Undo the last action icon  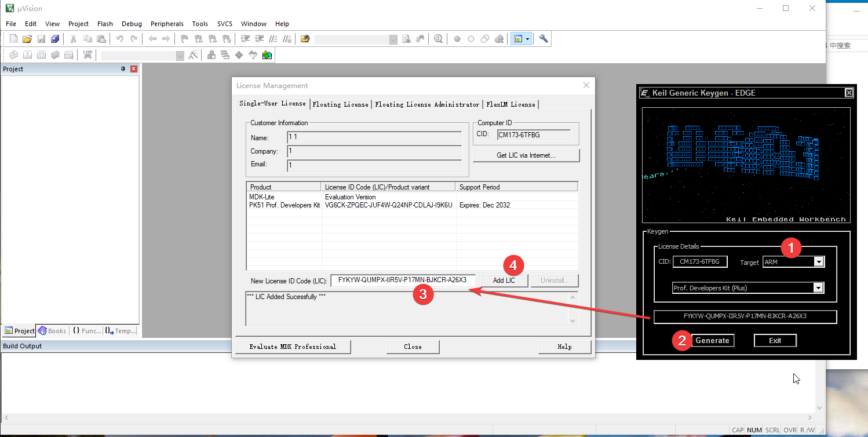[119, 39]
